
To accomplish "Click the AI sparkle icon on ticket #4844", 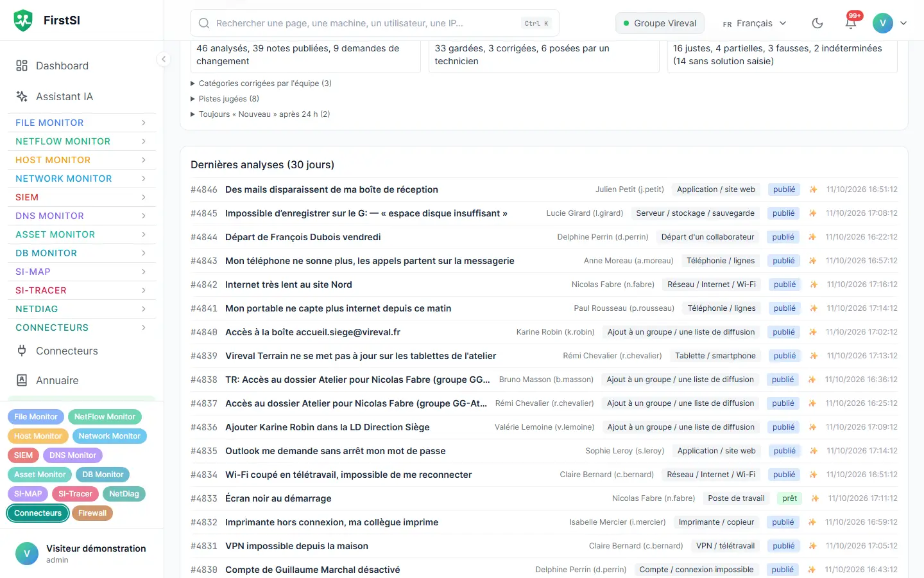I will click(812, 237).
